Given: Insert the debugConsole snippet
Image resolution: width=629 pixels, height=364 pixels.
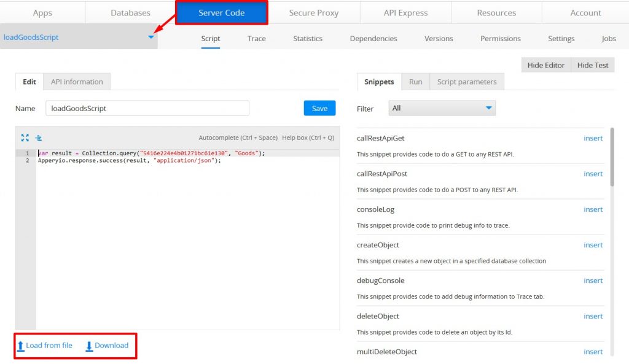Looking at the screenshot, I should pyautogui.click(x=593, y=281).
